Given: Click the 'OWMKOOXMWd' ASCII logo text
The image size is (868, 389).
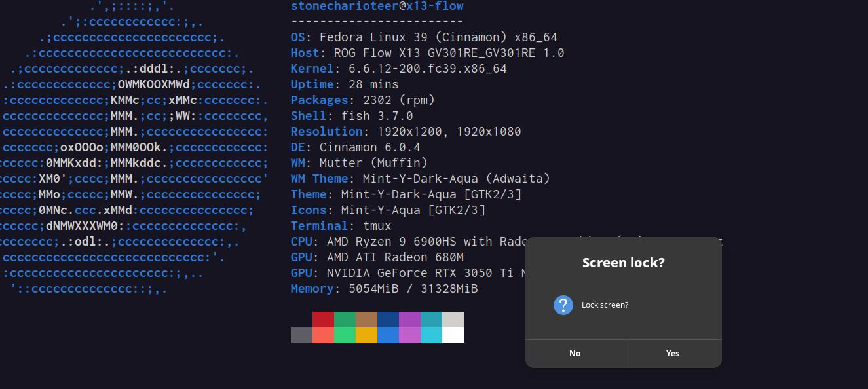Looking at the screenshot, I should pos(154,84).
